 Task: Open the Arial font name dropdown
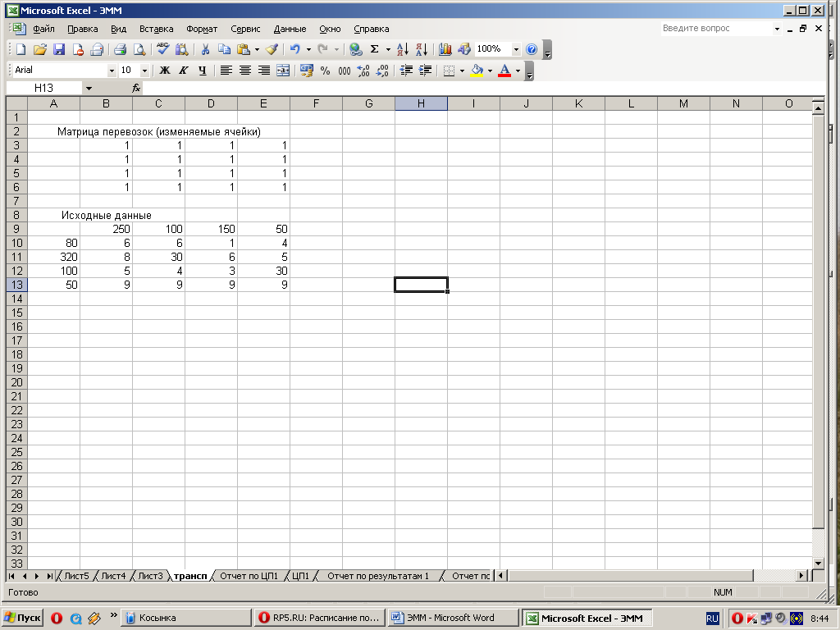pos(112,71)
